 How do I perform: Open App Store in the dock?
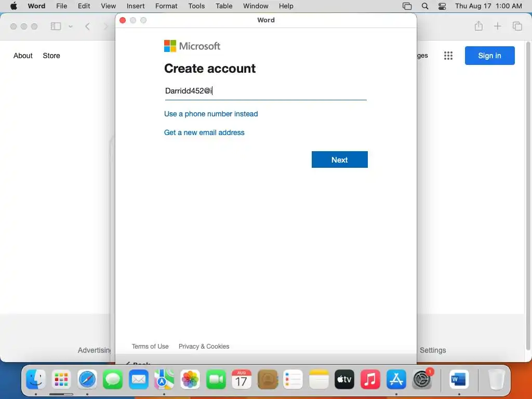396,379
